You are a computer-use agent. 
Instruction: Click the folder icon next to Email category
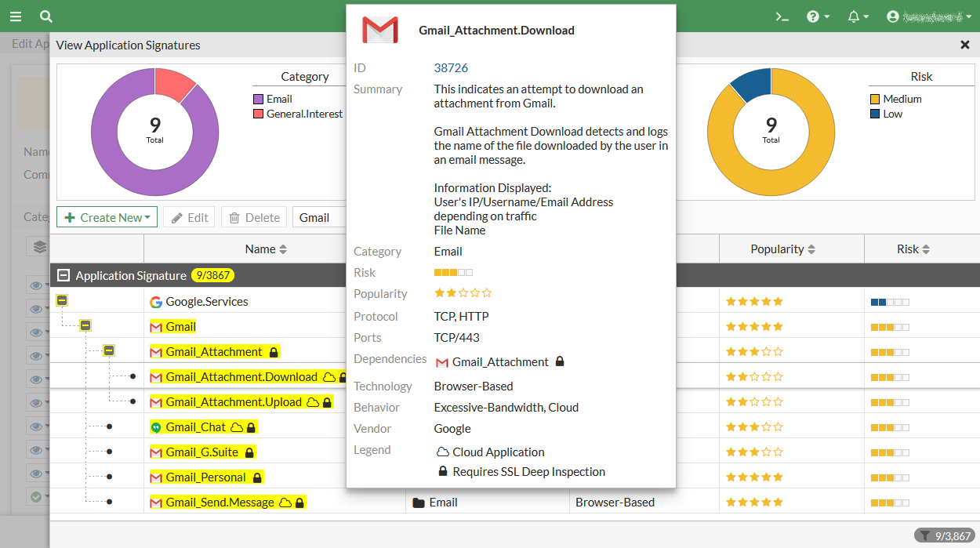pos(419,503)
